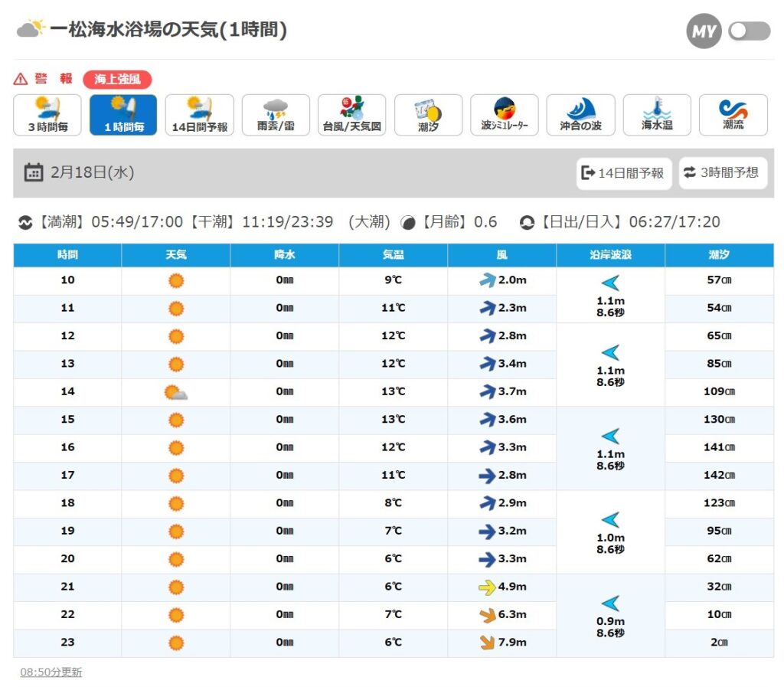Viewport: 784px width, 687px height.
Task: Switch to 3時間予想 view button
Action: click(x=722, y=173)
